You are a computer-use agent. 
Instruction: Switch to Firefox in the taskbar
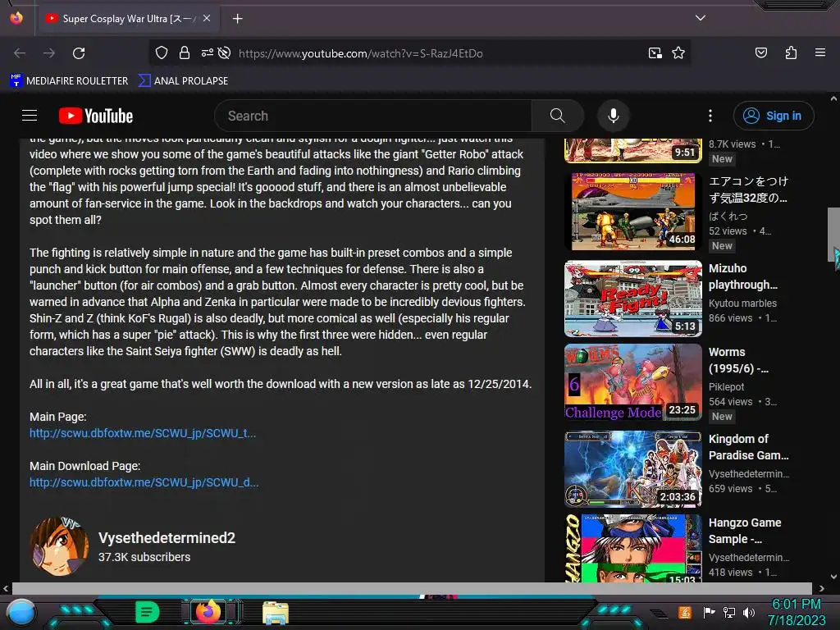[x=208, y=612]
